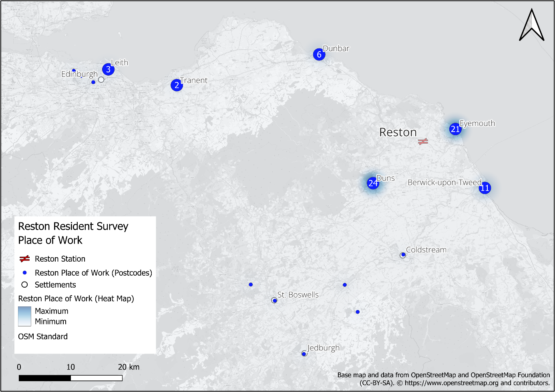The width and height of the screenshot is (555, 392).
Task: Click the OSM Standard legend entry
Action: pos(43,336)
